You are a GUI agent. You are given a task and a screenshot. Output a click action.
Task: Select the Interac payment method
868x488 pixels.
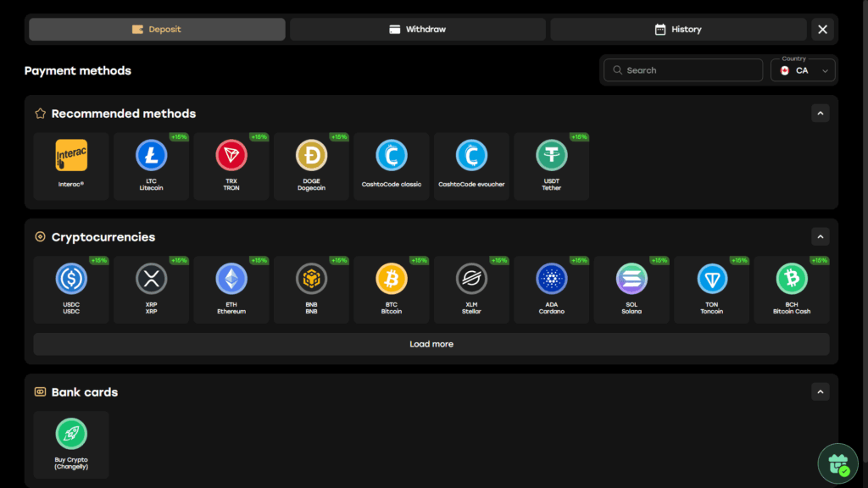71,166
